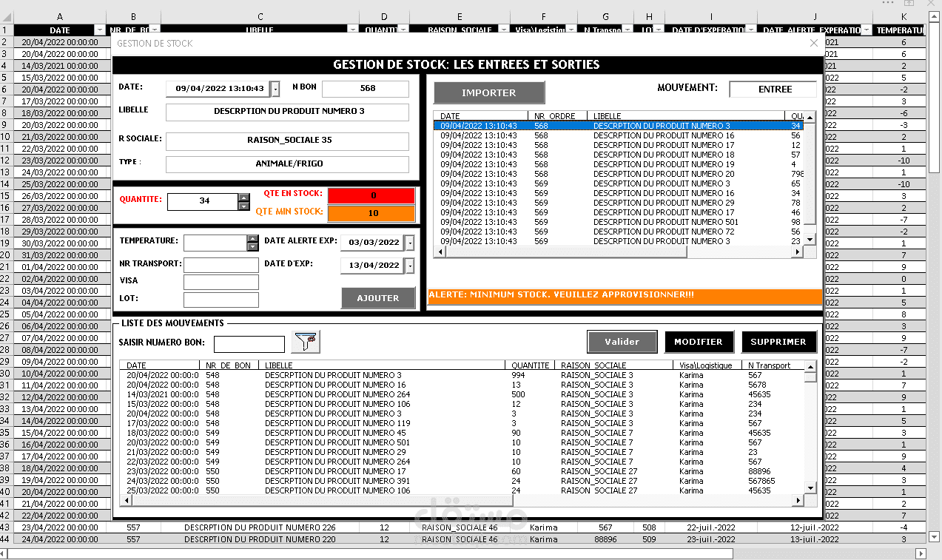The image size is (942, 560).
Task: Click the import list's scroll-right arrow
Action: point(798,252)
